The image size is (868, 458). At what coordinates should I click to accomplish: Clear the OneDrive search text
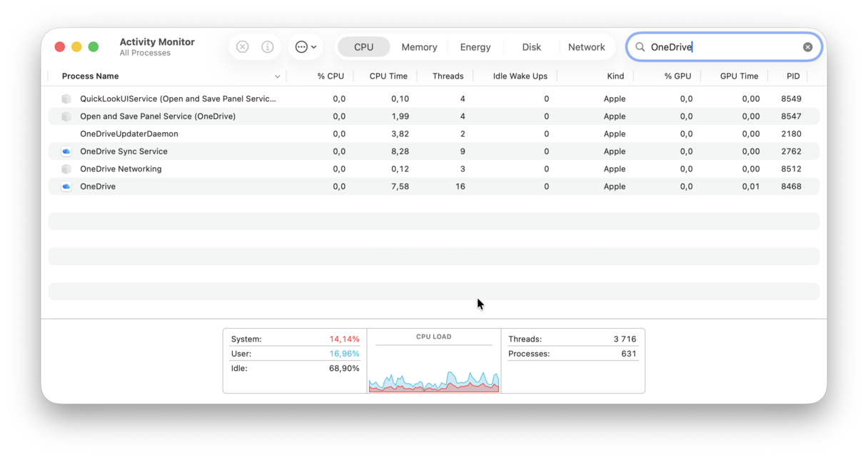pyautogui.click(x=807, y=47)
